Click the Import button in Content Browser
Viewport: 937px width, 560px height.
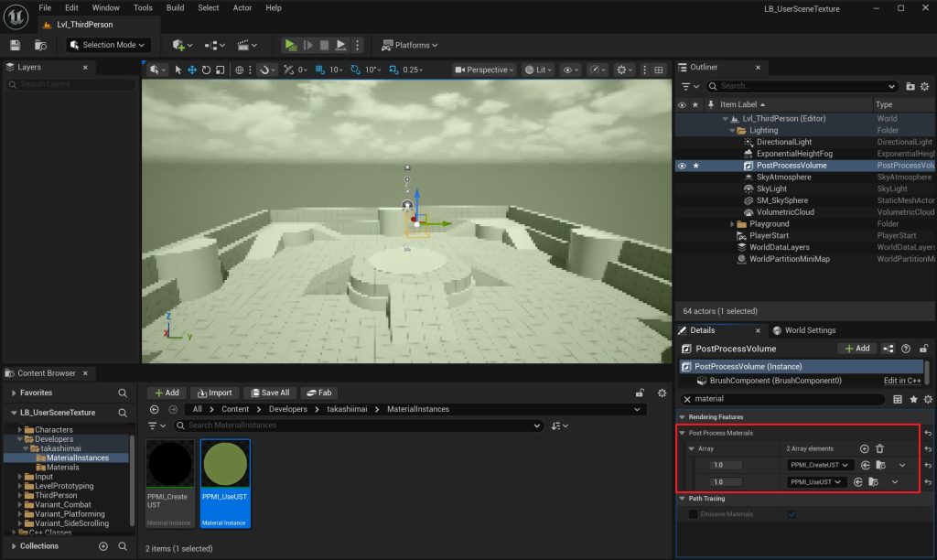(x=214, y=393)
